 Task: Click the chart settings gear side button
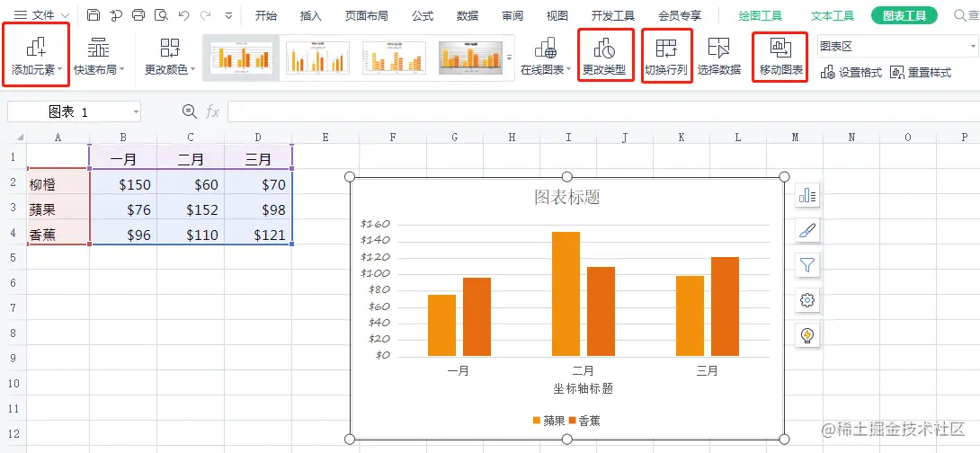807,300
